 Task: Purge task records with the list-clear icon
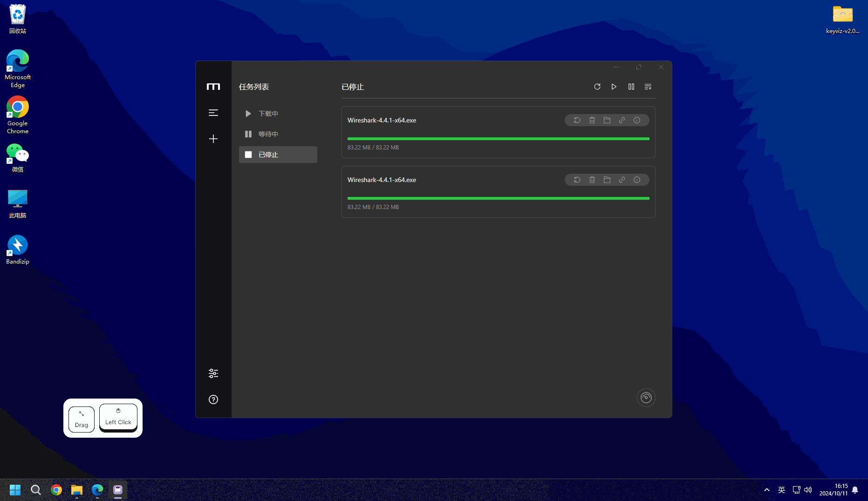pyautogui.click(x=648, y=87)
